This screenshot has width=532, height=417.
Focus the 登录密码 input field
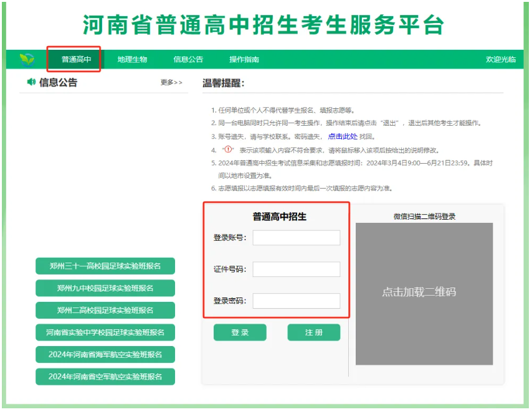(297, 301)
